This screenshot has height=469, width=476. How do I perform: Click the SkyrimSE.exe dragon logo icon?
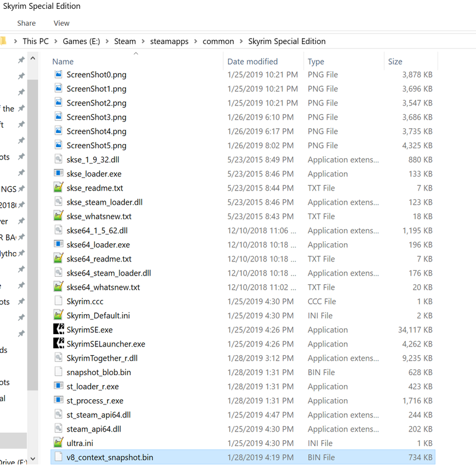[x=59, y=329]
